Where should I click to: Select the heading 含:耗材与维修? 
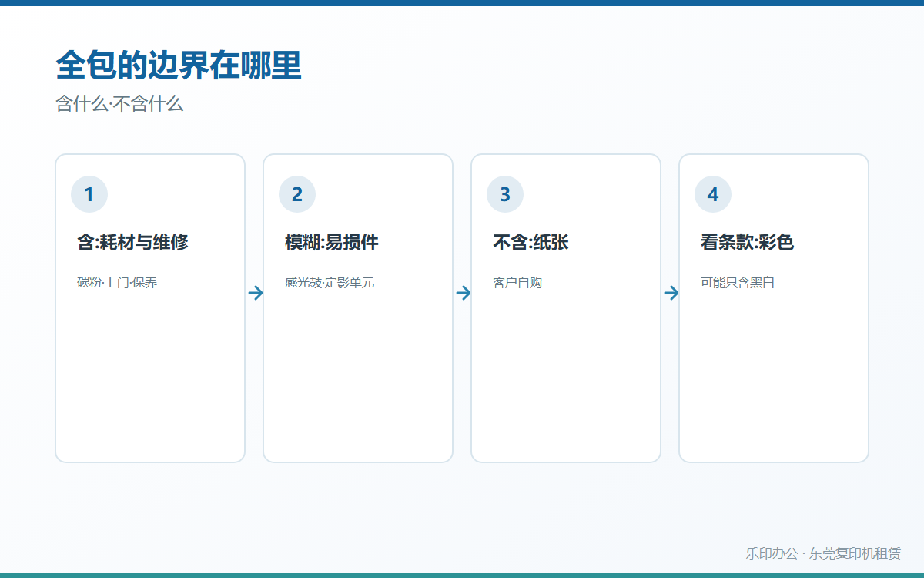click(132, 242)
